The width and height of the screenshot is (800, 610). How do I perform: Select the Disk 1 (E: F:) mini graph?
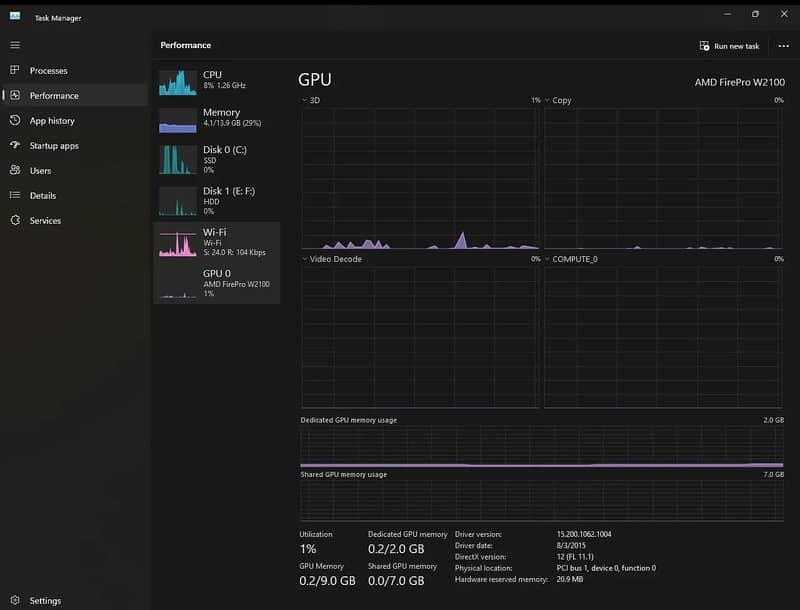(178, 201)
